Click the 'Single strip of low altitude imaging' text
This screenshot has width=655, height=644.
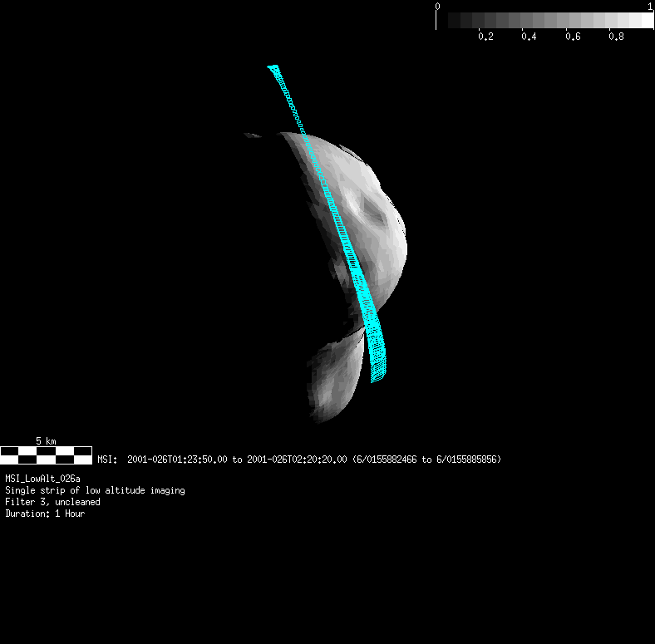point(95,490)
